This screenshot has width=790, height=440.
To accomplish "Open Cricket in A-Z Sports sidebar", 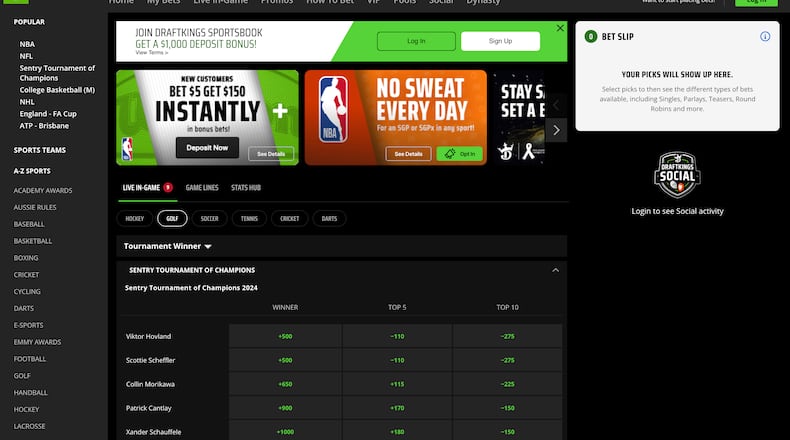I will pos(26,275).
